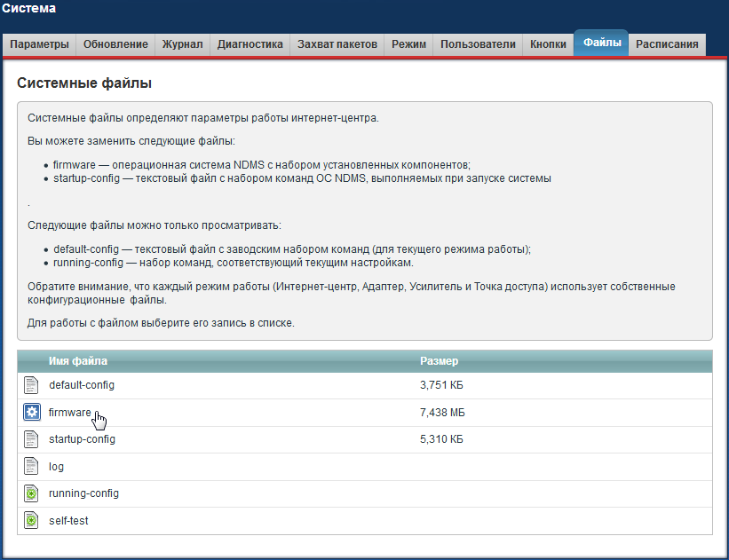Open the Параметры tab
Screen dimensions: 729x560
pyautogui.click(x=39, y=44)
